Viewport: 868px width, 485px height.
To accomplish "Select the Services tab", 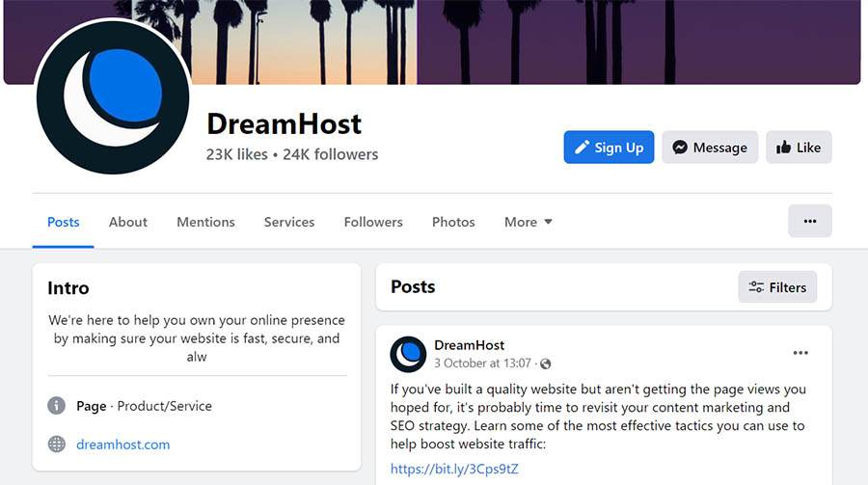I will click(x=289, y=222).
